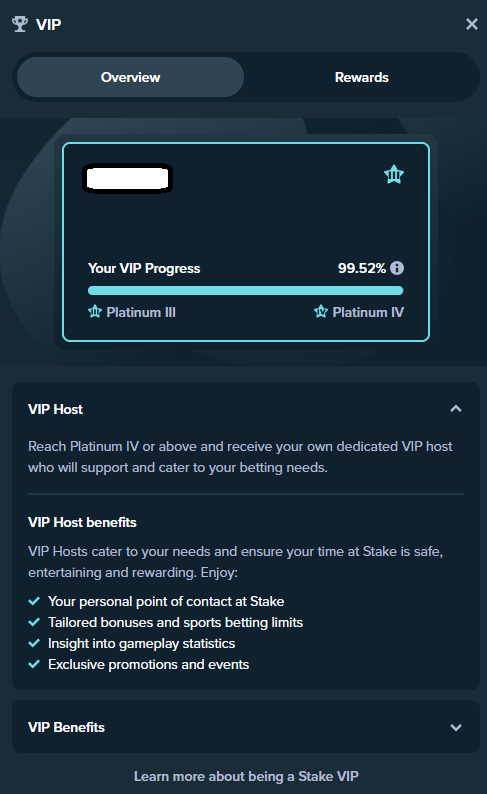Click the Platinum IV level label
The width and height of the screenshot is (487, 794).
[x=368, y=312]
